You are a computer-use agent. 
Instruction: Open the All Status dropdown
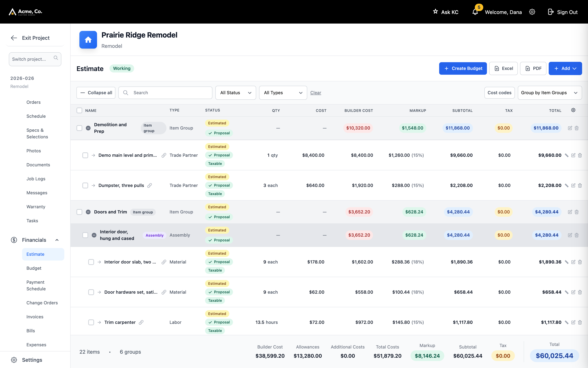pos(235,93)
